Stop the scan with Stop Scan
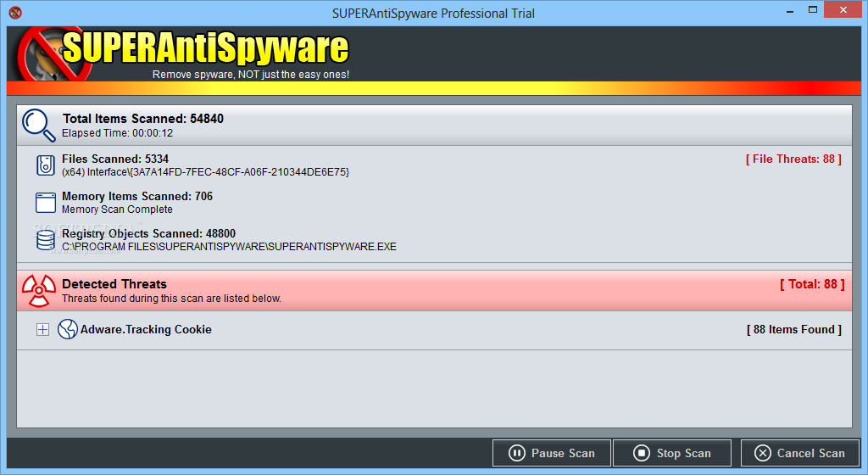 (672, 453)
